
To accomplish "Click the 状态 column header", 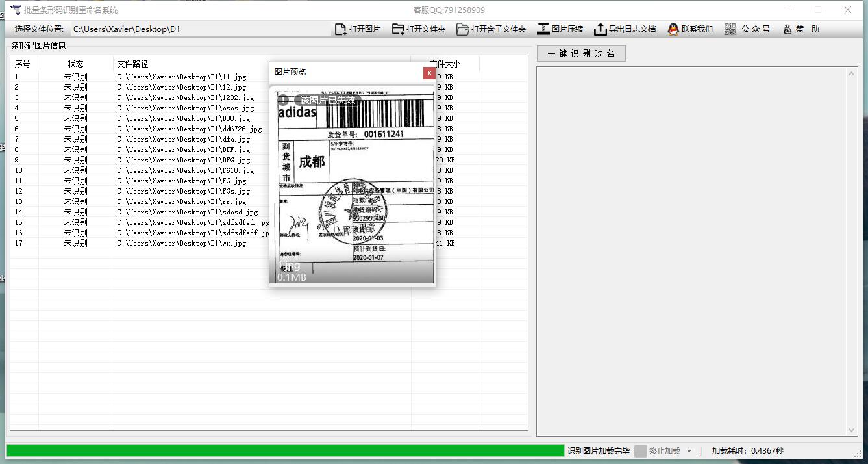I will pos(76,64).
